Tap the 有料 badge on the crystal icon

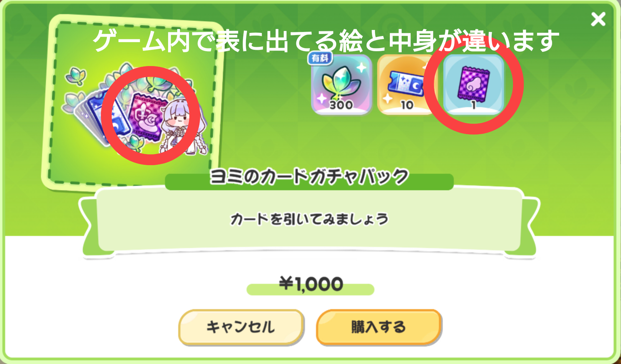click(x=320, y=58)
